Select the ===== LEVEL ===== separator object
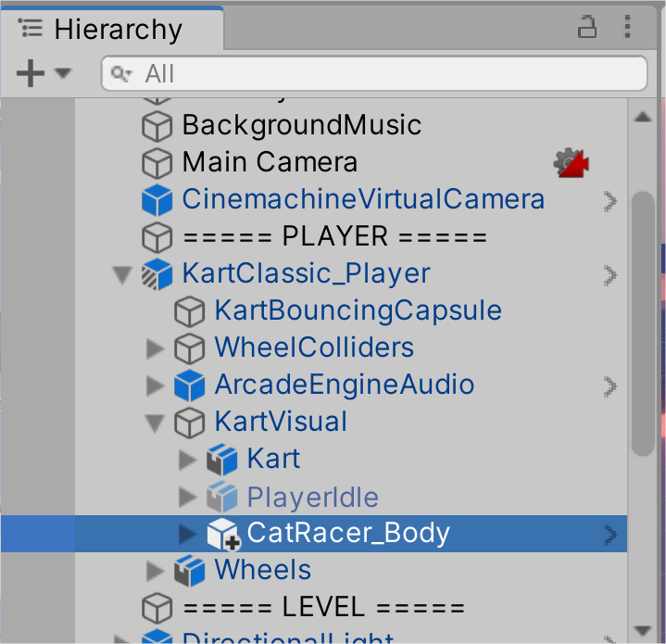666x644 pixels. 323,607
